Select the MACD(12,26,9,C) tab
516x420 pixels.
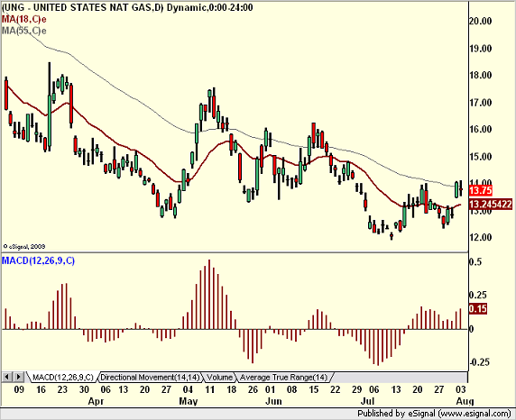(62, 378)
